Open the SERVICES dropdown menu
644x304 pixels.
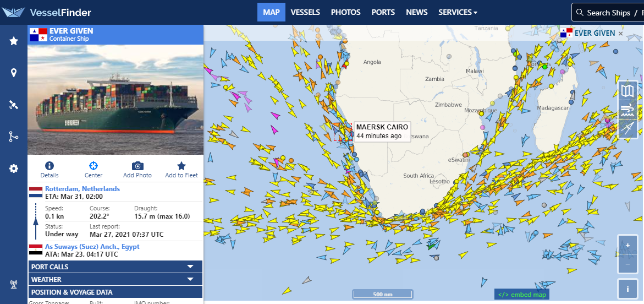point(458,12)
